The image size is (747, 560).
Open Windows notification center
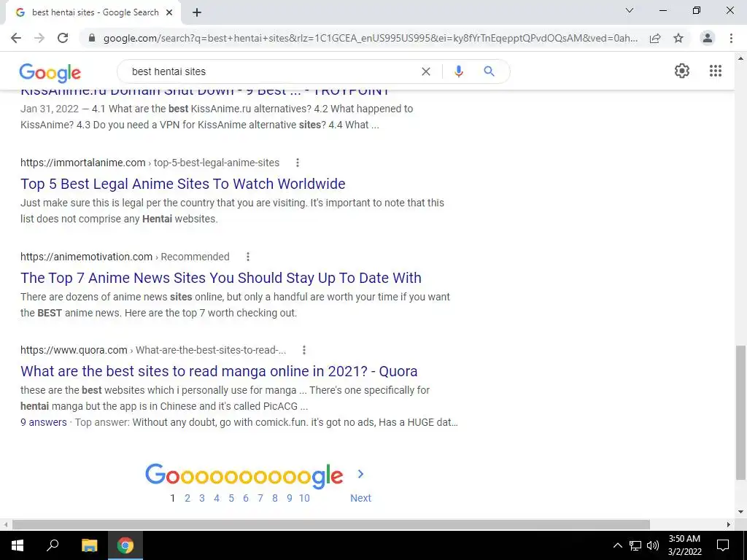[x=723, y=545]
